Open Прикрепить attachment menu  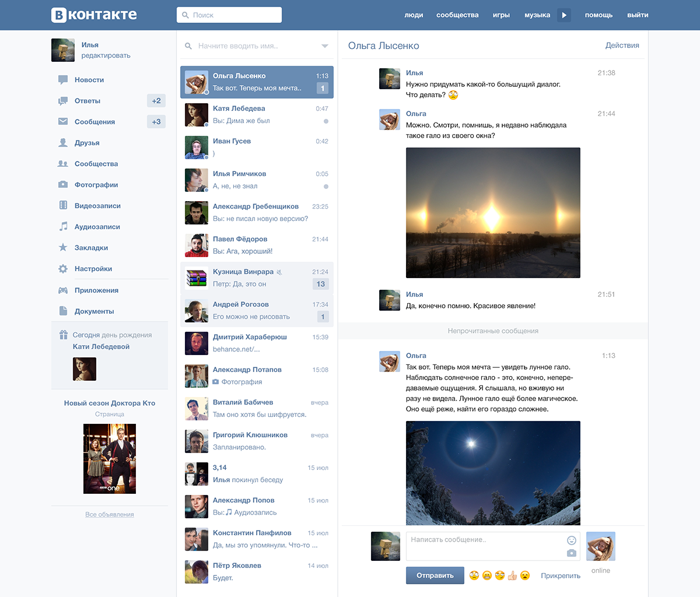(x=561, y=575)
